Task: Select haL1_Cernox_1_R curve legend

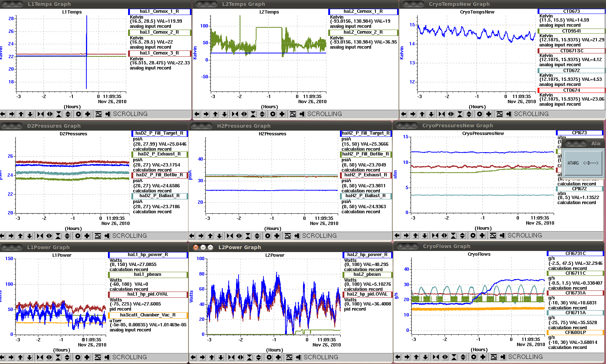Action: pos(160,12)
